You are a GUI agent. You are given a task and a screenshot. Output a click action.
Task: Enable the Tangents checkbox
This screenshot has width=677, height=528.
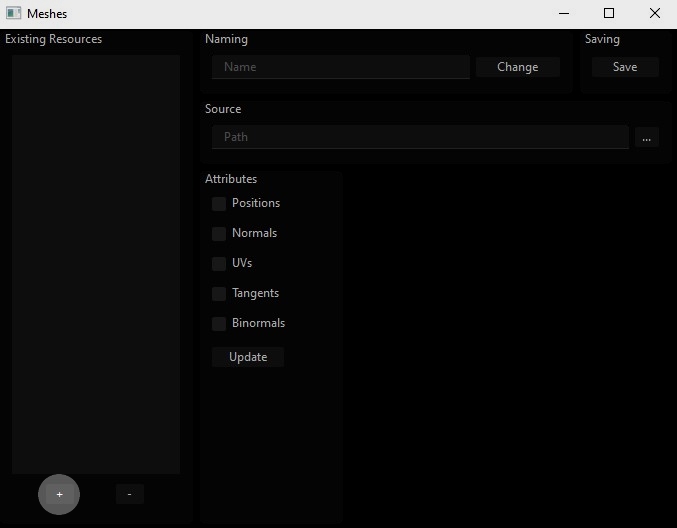click(219, 294)
